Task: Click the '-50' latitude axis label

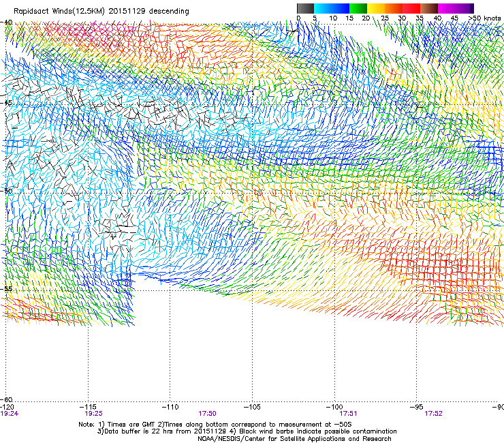Action: coord(6,191)
